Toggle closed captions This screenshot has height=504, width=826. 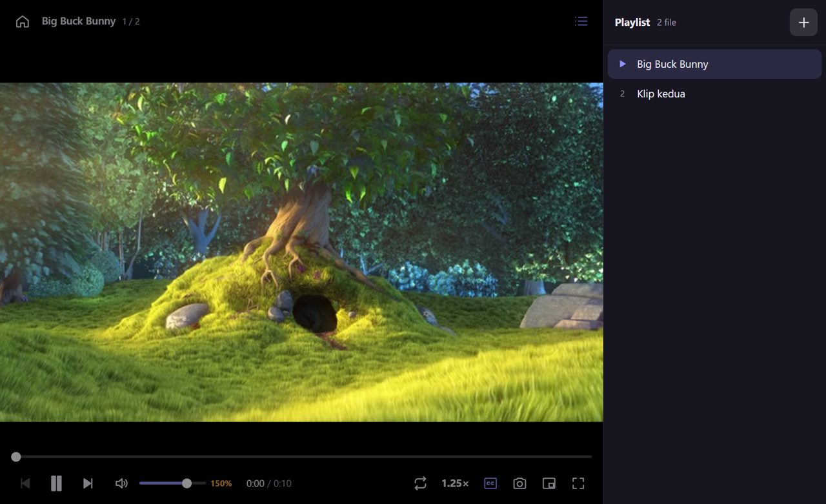(490, 483)
